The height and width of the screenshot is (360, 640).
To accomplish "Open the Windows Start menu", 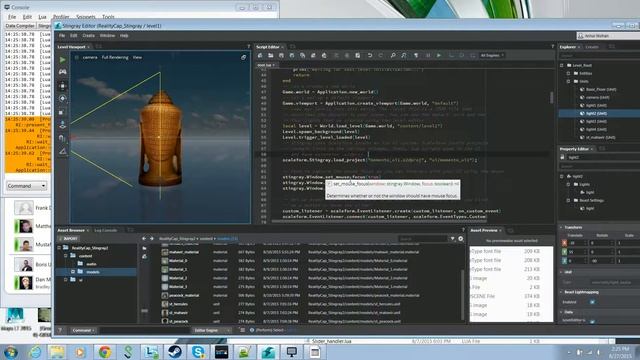I will tap(10, 352).
